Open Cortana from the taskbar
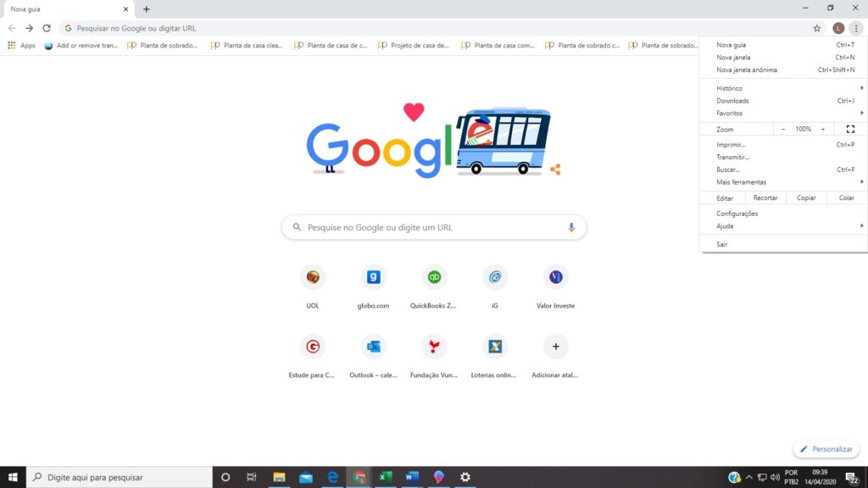The height and width of the screenshot is (488, 868). point(225,477)
